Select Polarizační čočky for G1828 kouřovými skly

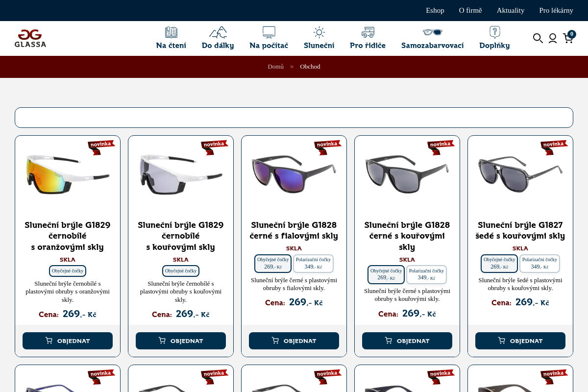(426, 274)
